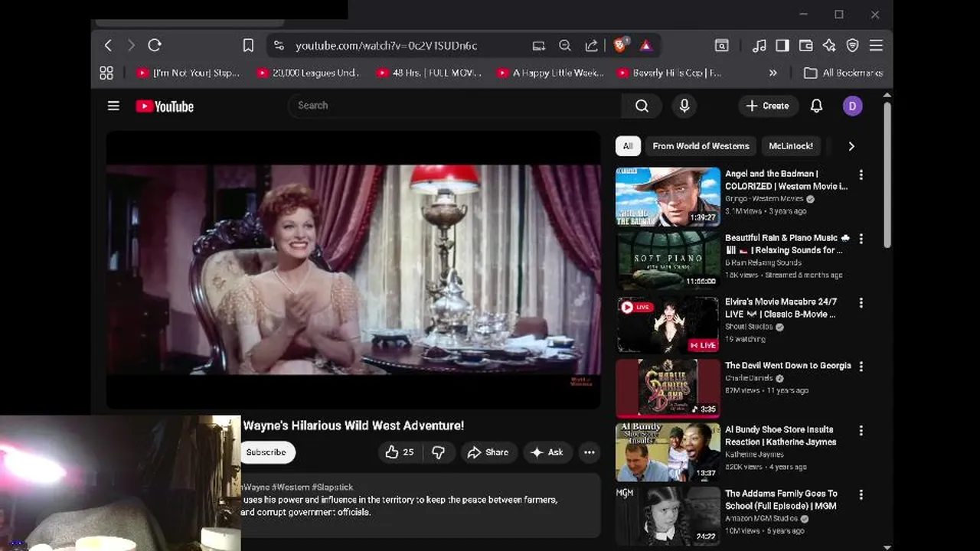The height and width of the screenshot is (551, 980).
Task: Bookmark this page with the bookmark icon
Action: [x=248, y=46]
